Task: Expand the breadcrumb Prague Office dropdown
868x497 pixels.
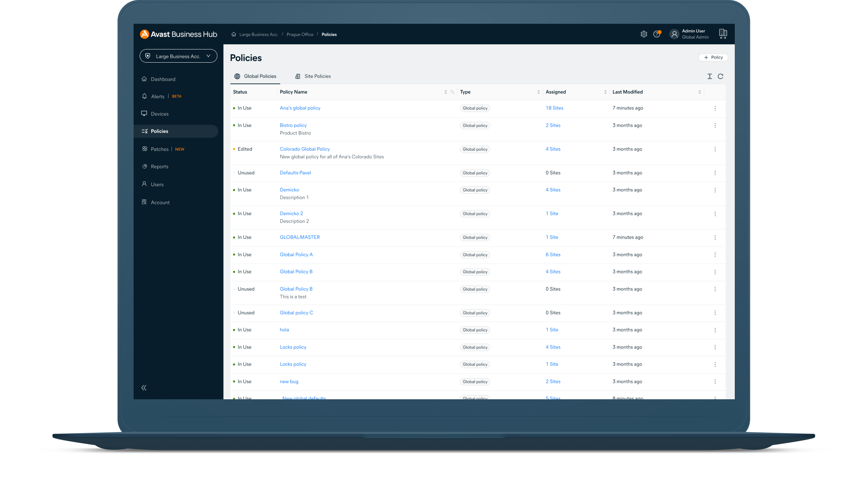Action: (299, 34)
